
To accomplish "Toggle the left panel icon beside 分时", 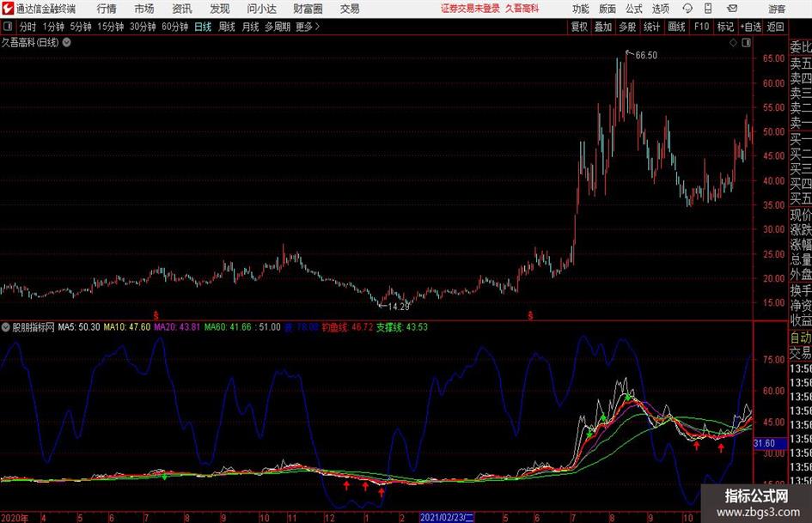I will click(8, 27).
